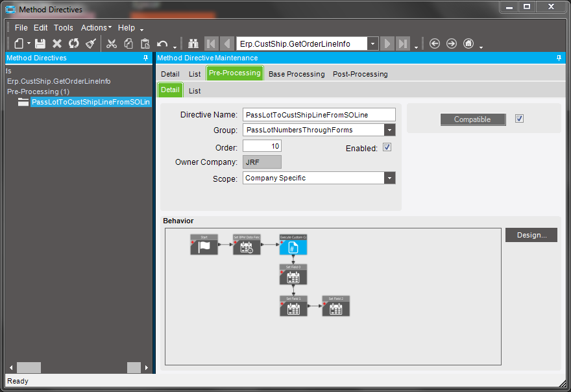Select PassLotToCustShipLineFromSOLine tree item
571x392 pixels.
91,102
